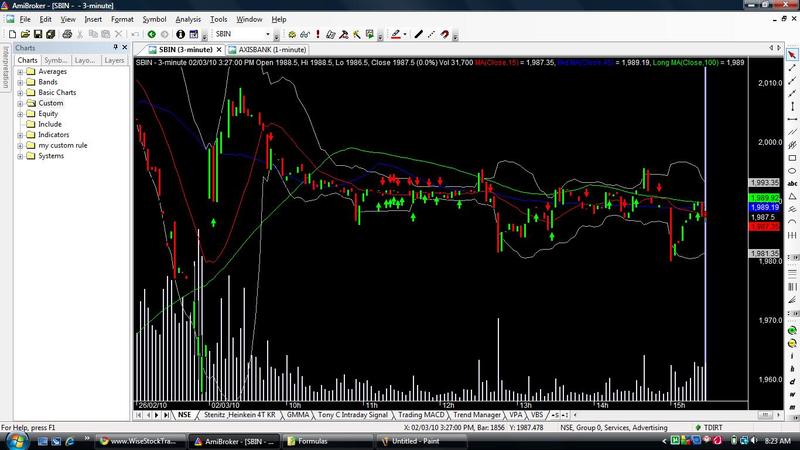This screenshot has height=450, width=800.
Task: Open the SBIN symbol dropdown
Action: pos(268,34)
